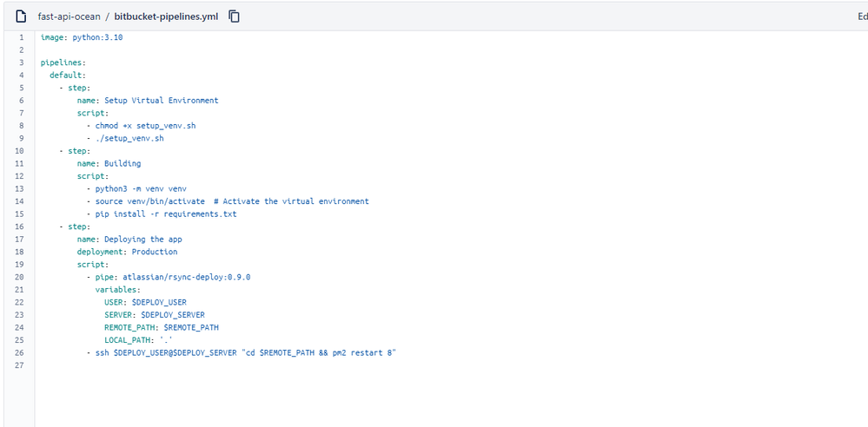Click the 'script:' key on line 12
The height and width of the screenshot is (427, 868).
pos(93,176)
